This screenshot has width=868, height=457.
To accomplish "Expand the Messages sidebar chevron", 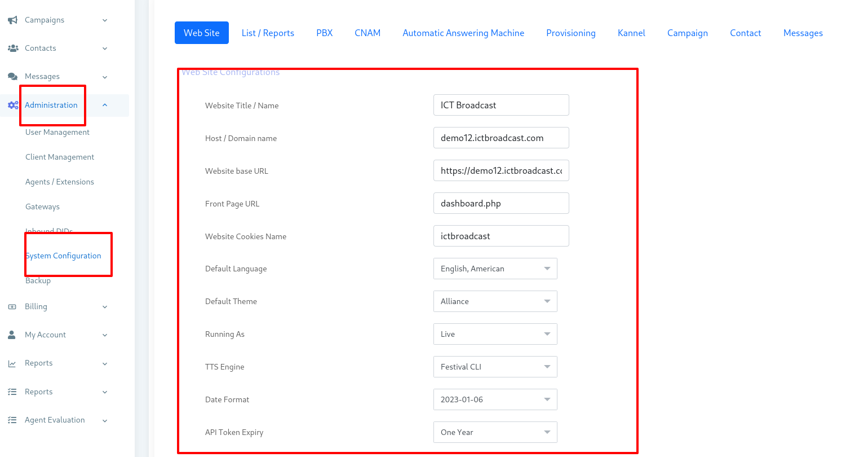I will (x=105, y=77).
